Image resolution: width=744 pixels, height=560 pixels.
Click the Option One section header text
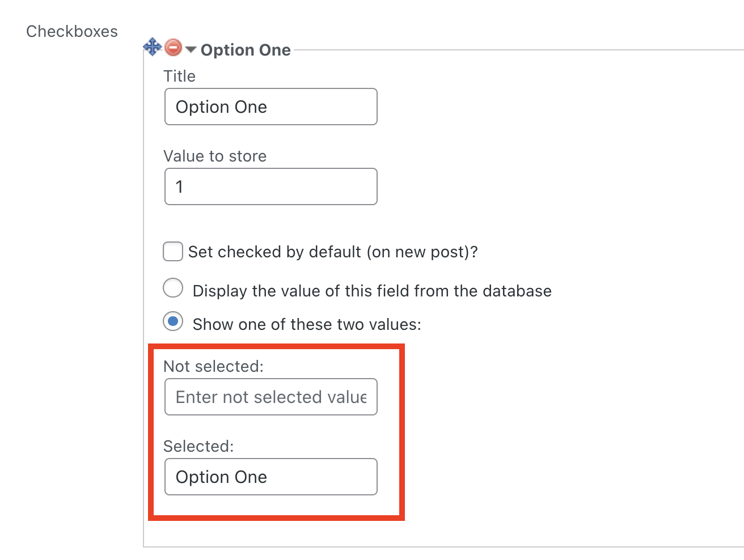click(246, 50)
